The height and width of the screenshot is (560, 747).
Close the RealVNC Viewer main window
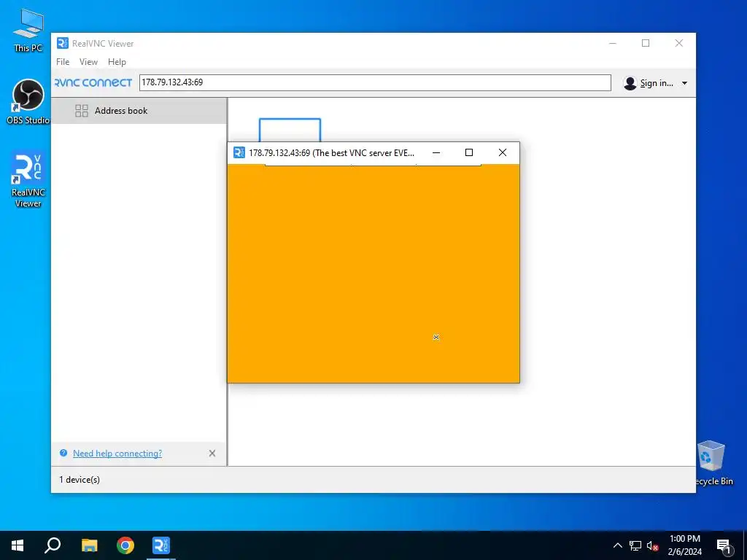(679, 43)
